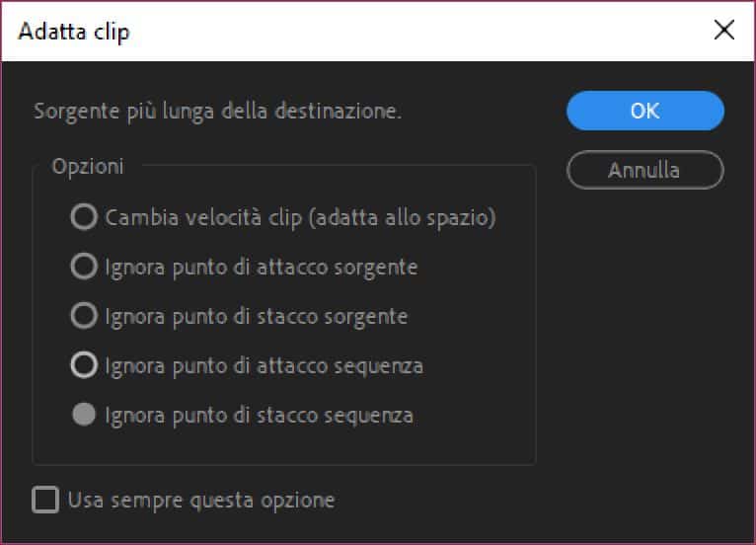Click the Adatta clip title bar text

coord(74,32)
